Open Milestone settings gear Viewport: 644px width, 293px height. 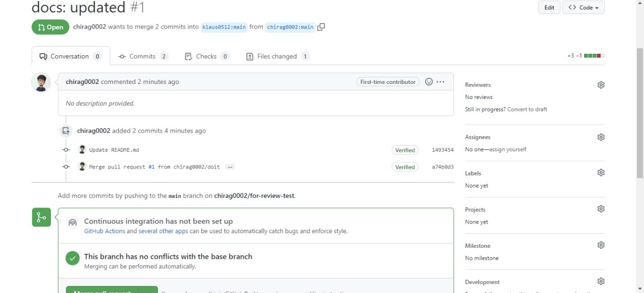tap(601, 245)
